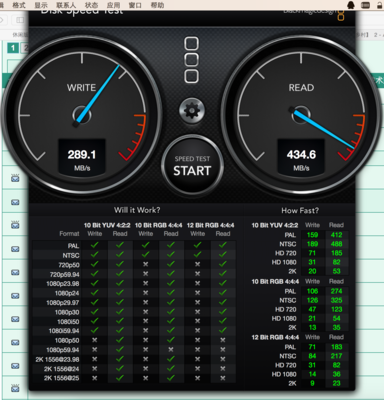The image size is (384, 400).
Task: Select the 2K 1556@24 row label
Action: [62, 369]
